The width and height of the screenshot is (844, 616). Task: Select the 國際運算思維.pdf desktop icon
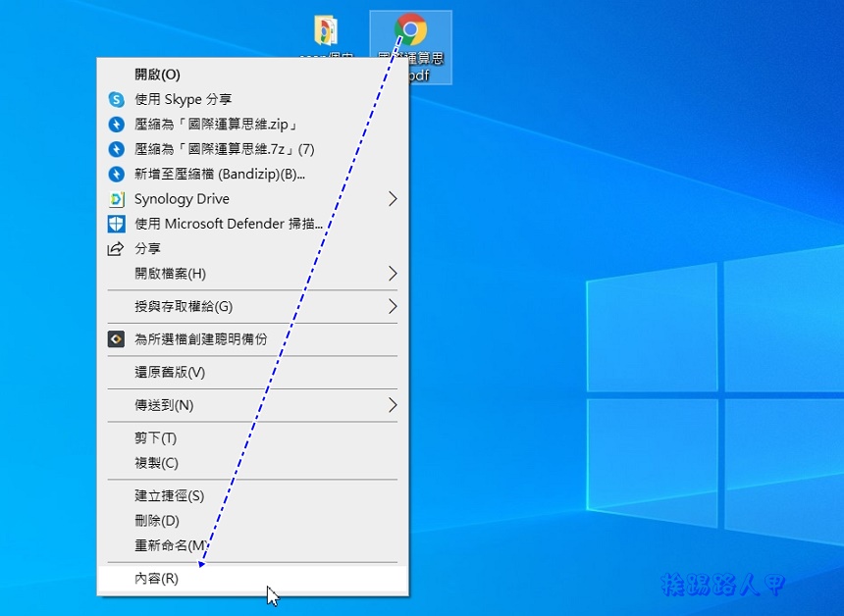[x=410, y=44]
